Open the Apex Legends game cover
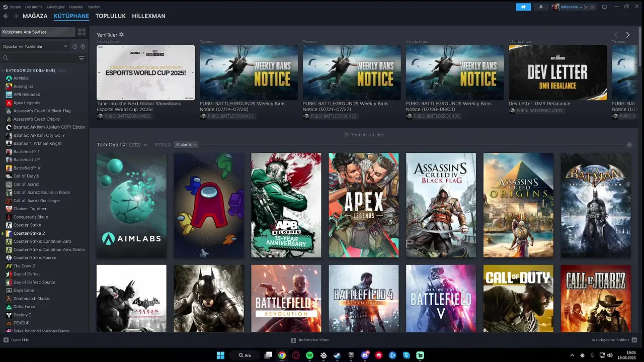Image resolution: width=644 pixels, height=362 pixels. [364, 205]
